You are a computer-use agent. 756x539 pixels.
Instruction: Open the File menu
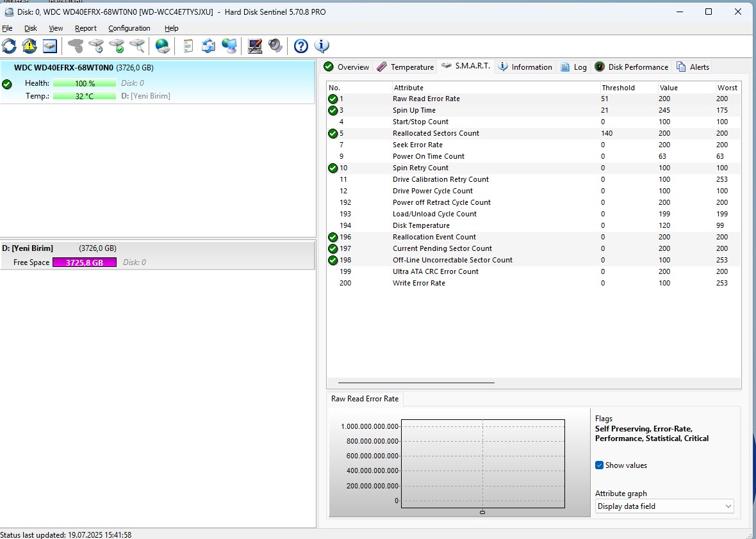coord(7,28)
